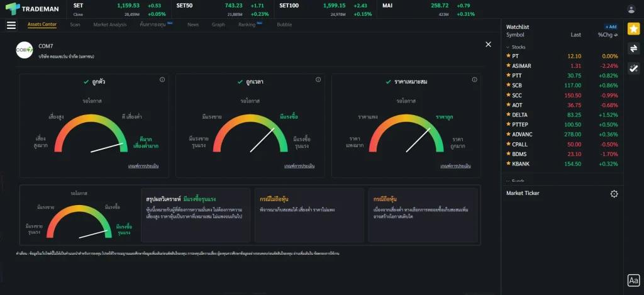Collapse the Stocks group in Watchlist
644x295 pixels.
509,47
